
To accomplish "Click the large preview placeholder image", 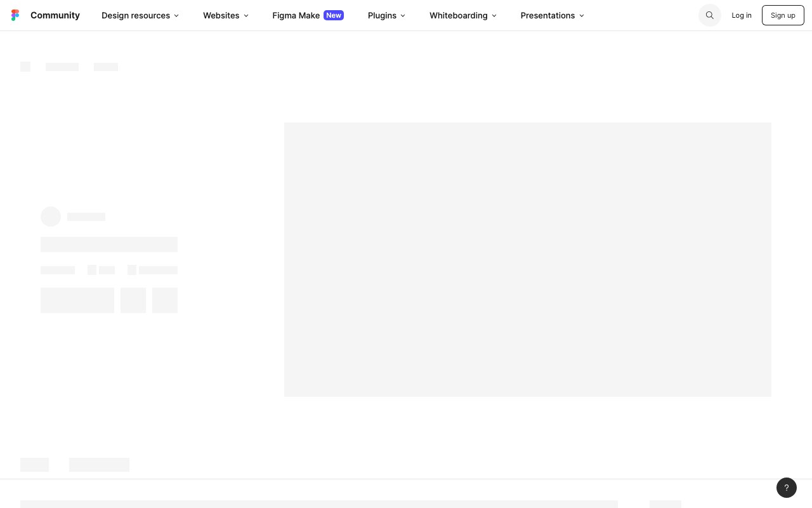I will click(x=527, y=260).
